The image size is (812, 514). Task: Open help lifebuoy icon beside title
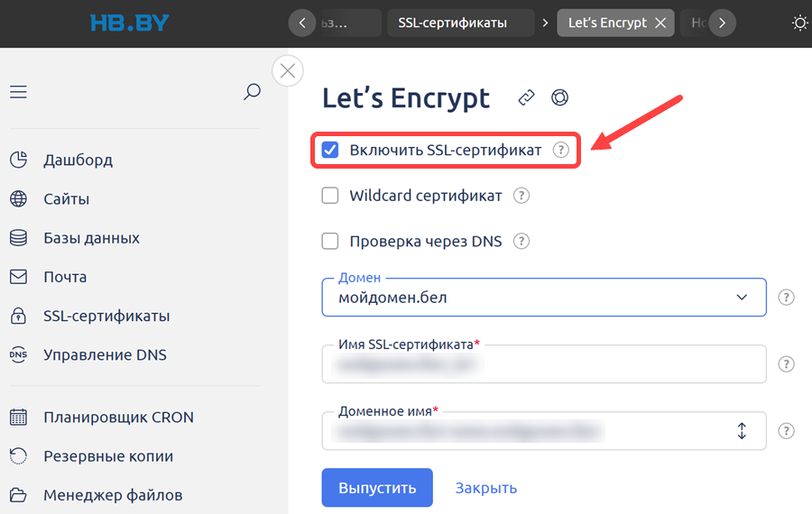(x=559, y=97)
